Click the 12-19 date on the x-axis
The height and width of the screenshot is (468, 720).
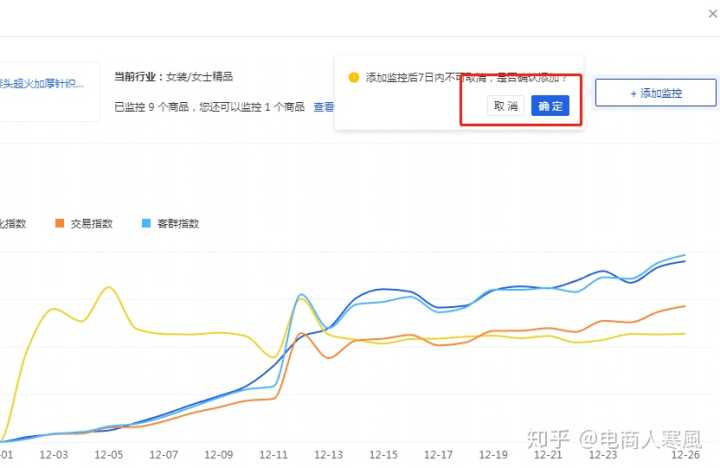point(493,454)
